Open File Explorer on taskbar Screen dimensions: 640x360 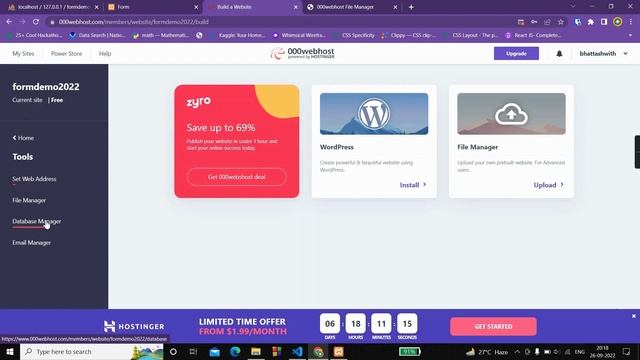coord(256,351)
